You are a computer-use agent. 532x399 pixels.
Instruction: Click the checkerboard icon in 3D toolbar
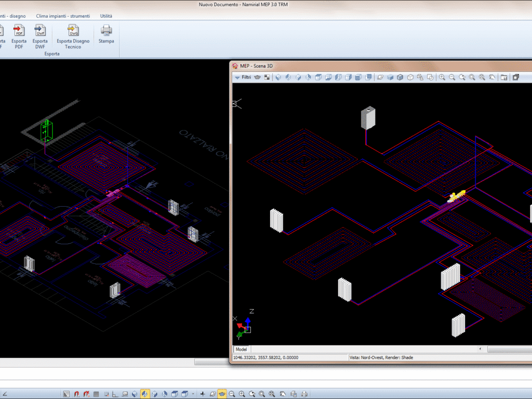tap(267, 77)
